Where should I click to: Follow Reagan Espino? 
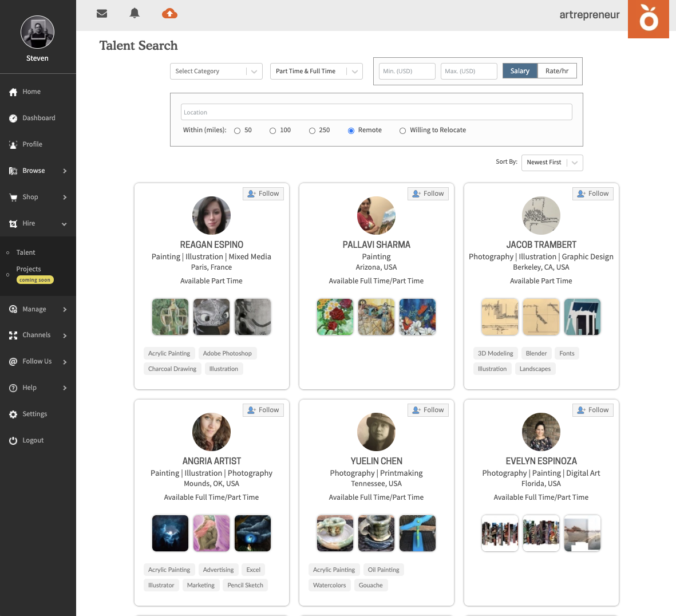(263, 194)
